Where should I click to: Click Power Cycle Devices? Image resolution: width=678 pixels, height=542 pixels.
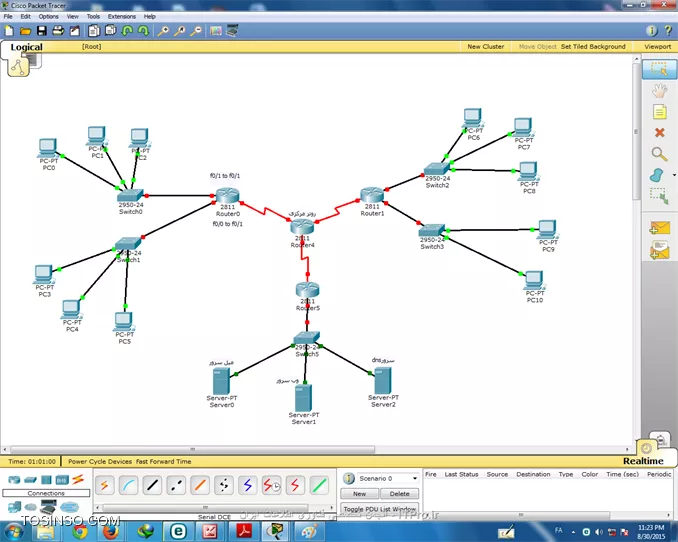click(x=100, y=462)
